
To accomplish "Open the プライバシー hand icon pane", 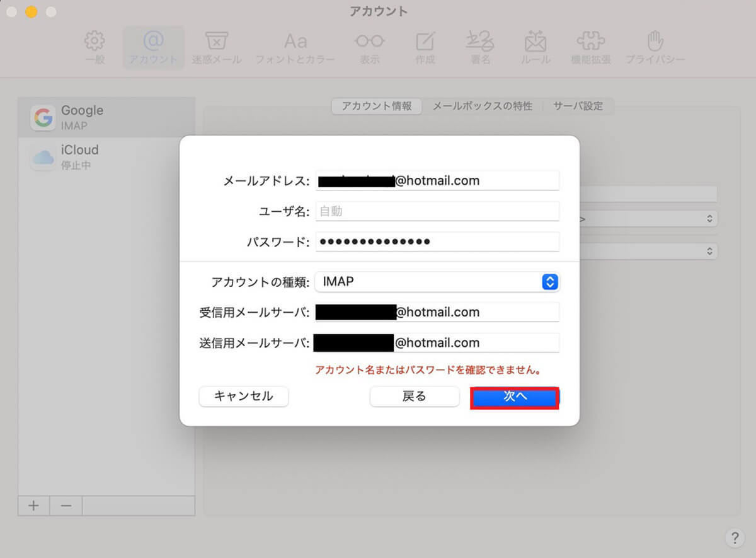I will [x=655, y=48].
